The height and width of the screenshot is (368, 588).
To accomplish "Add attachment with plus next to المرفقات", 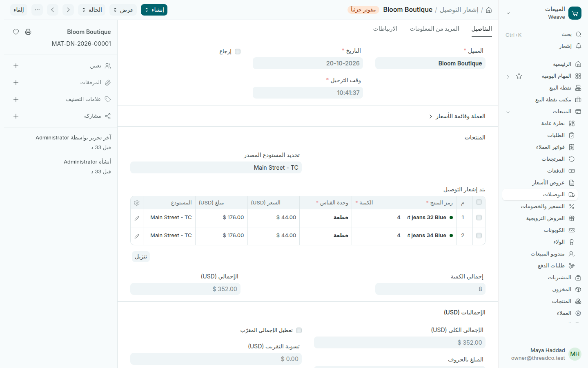I will (16, 83).
